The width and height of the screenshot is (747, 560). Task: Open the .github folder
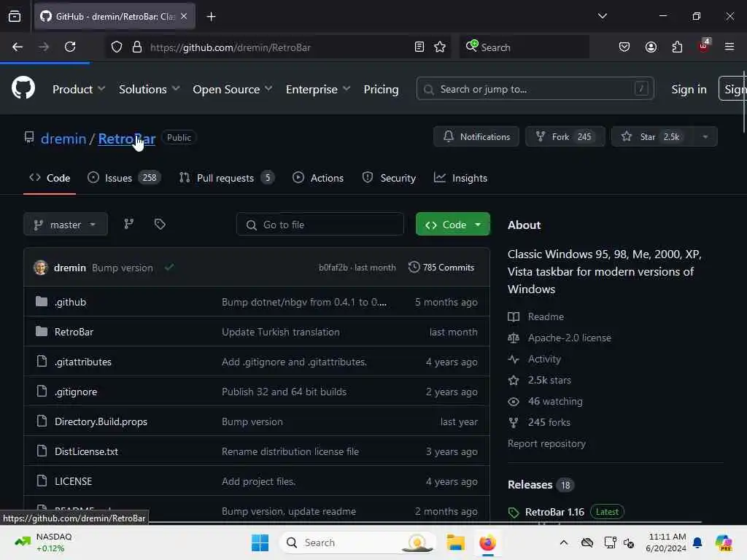click(70, 302)
